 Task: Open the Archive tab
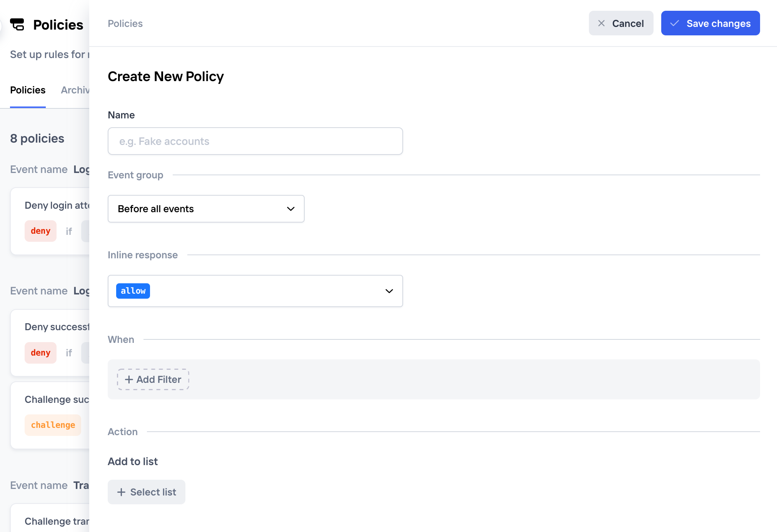75,90
